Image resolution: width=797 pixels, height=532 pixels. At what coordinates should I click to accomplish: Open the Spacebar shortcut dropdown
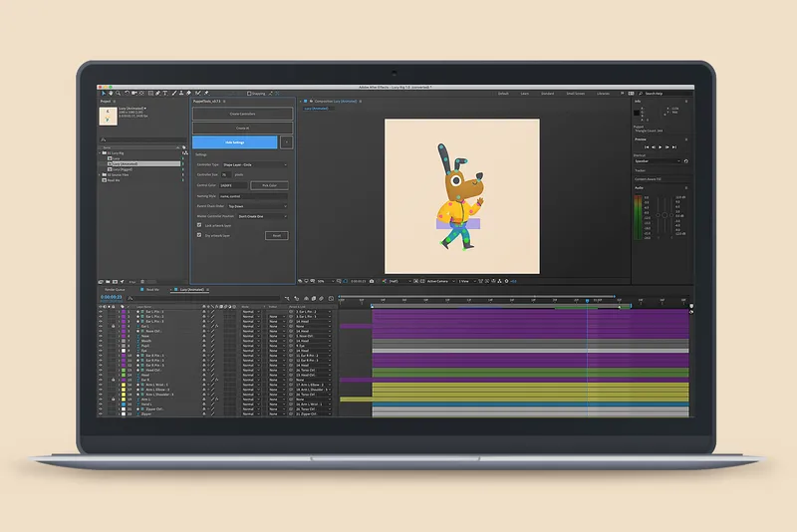pyautogui.click(x=657, y=161)
